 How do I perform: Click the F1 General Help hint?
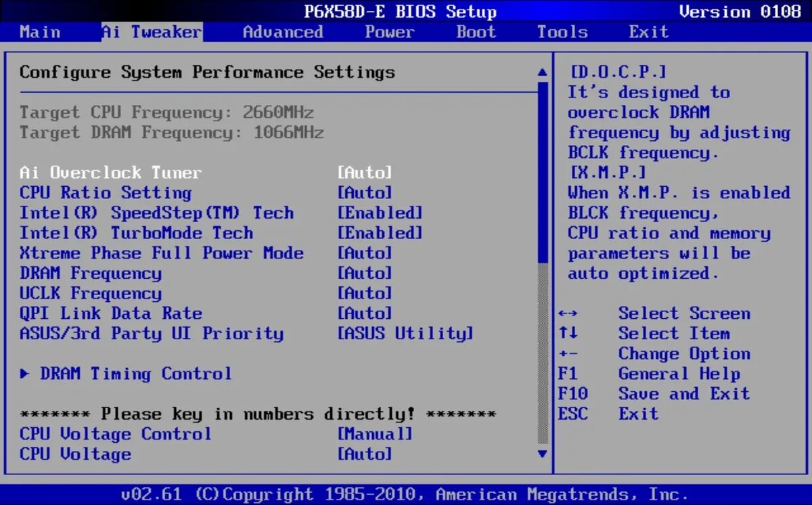point(650,374)
